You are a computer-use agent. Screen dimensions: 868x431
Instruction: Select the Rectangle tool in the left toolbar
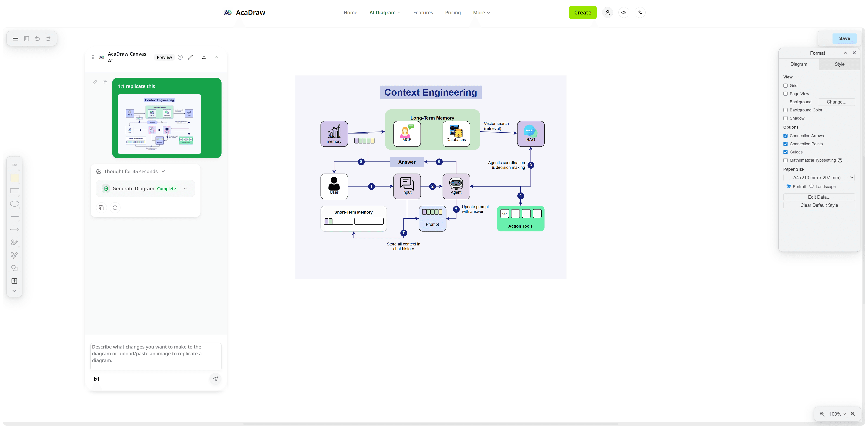[14, 191]
